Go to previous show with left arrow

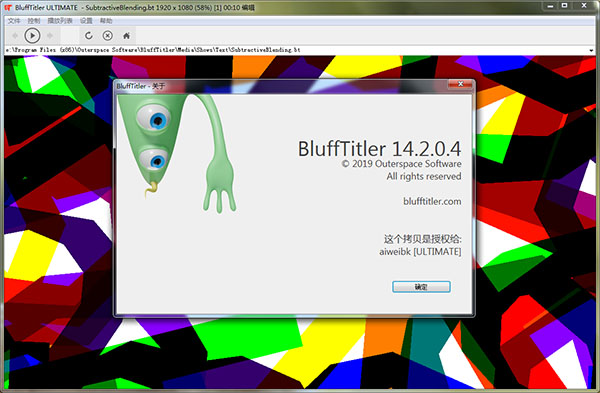(x=15, y=36)
